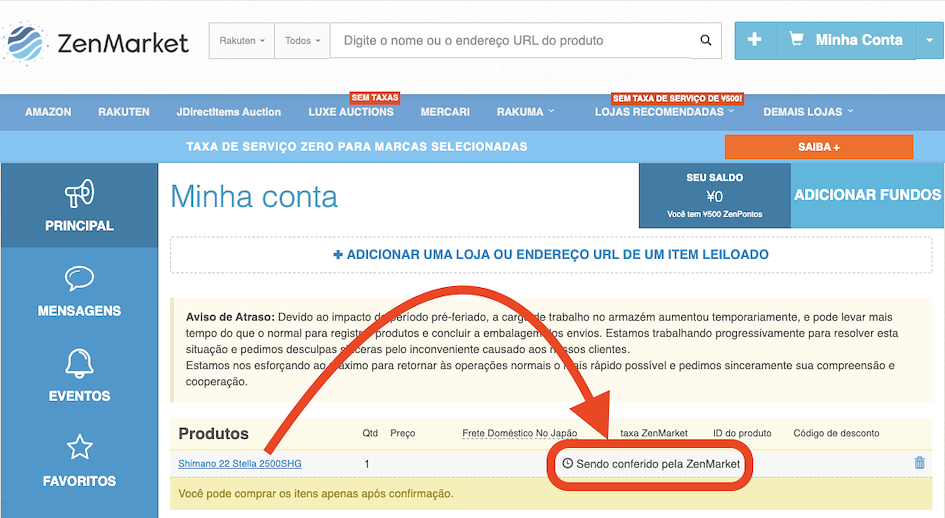Delete the Shimano product with trash icon
Viewport: 945px width, 518px height.
pyautogui.click(x=919, y=463)
